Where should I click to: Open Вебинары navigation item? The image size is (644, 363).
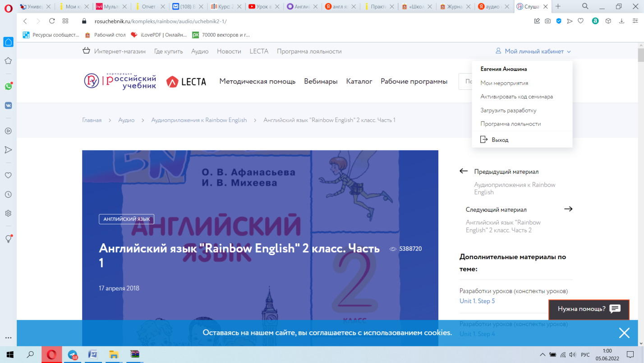321,81
